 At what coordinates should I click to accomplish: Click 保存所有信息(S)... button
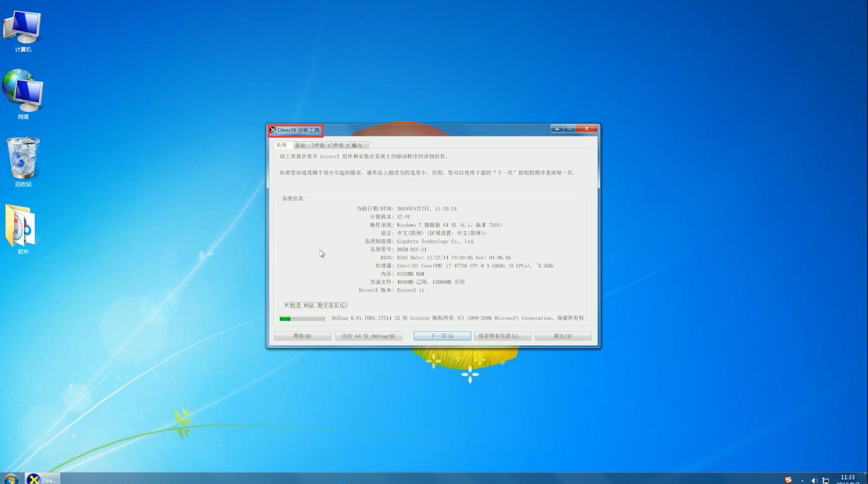pyautogui.click(x=503, y=336)
